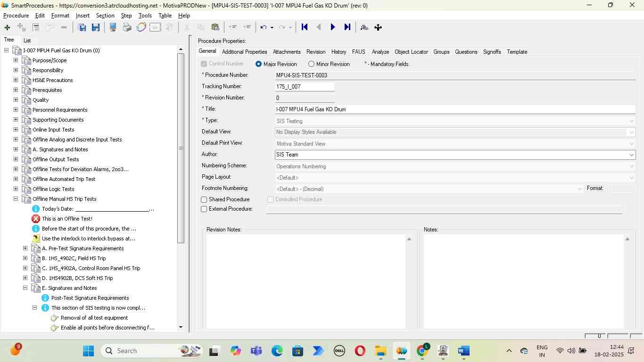Image resolution: width=644 pixels, height=362 pixels.
Task: Click the green plus add icon
Action: tap(7, 27)
